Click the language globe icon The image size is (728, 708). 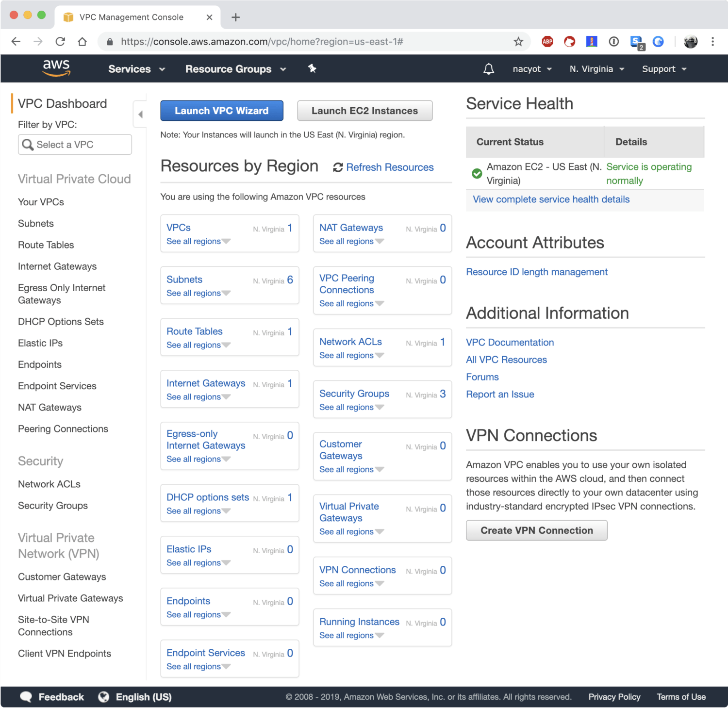(x=103, y=697)
